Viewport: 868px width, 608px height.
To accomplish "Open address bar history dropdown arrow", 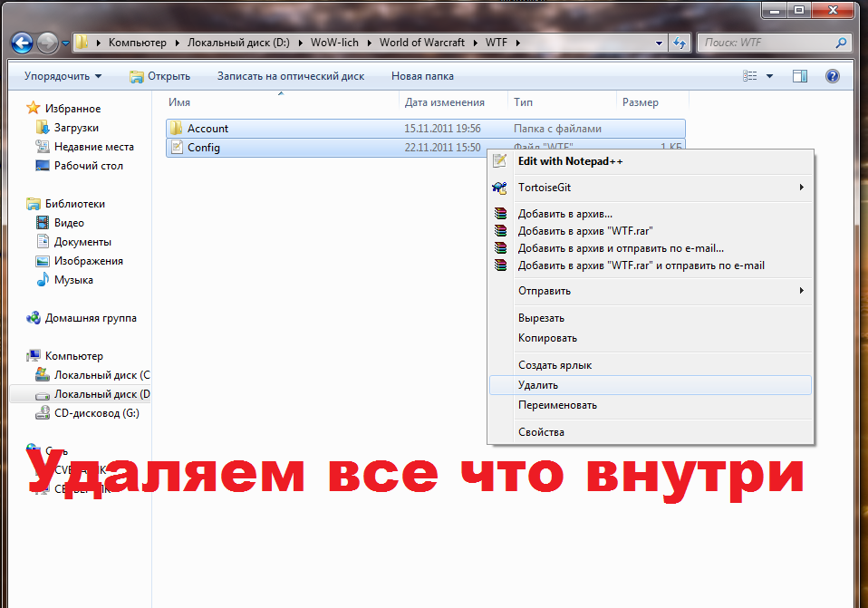I will tap(659, 43).
